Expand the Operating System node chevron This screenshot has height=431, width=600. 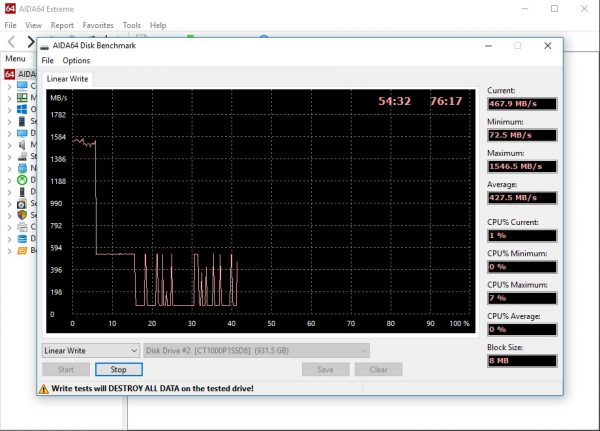(10, 110)
